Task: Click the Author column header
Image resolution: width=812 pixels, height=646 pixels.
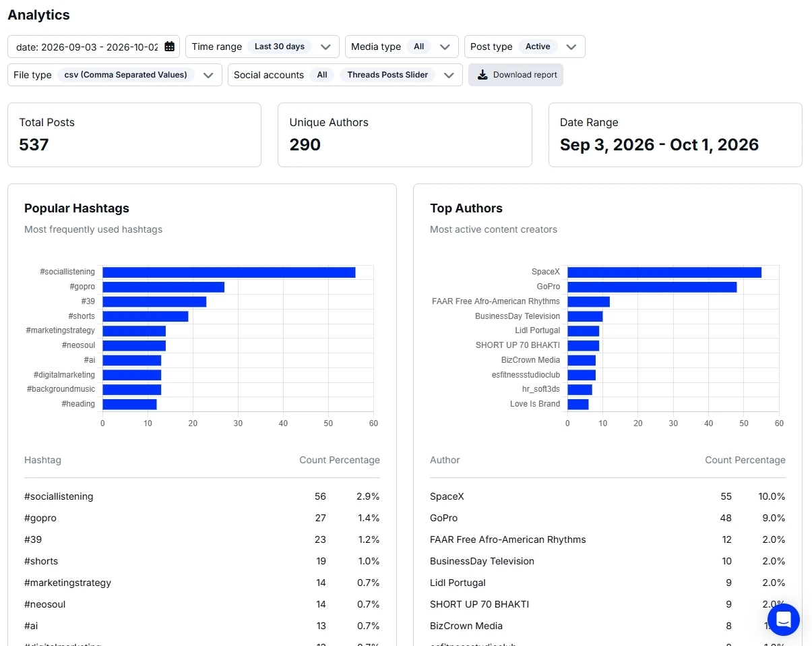Action: coord(445,460)
